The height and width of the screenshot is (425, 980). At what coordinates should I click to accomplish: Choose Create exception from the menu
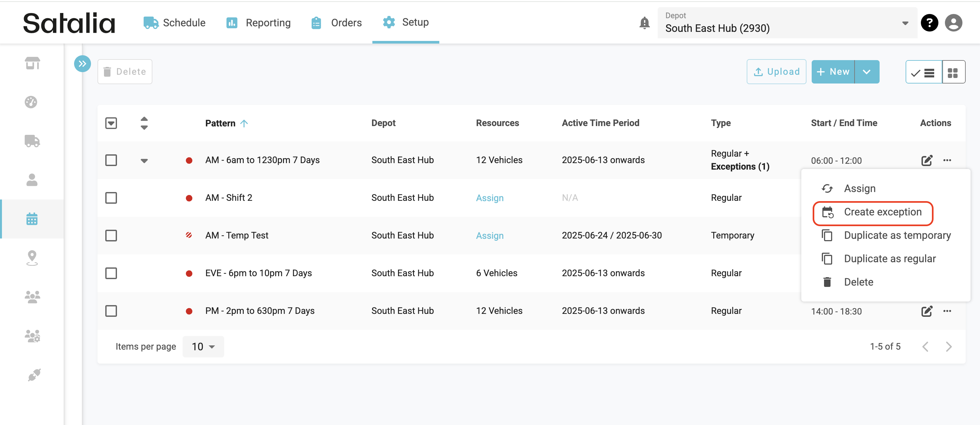pyautogui.click(x=882, y=212)
